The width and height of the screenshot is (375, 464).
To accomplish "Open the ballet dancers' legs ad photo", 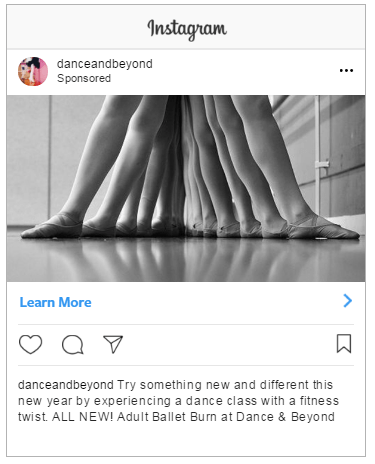I will pyautogui.click(x=186, y=188).
